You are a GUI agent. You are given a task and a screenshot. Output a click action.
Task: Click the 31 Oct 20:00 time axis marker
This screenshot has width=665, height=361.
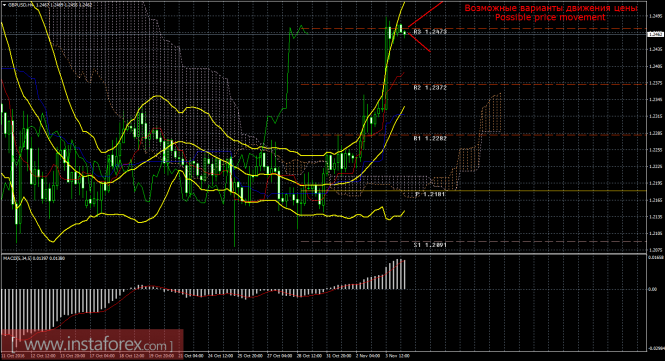point(338,356)
